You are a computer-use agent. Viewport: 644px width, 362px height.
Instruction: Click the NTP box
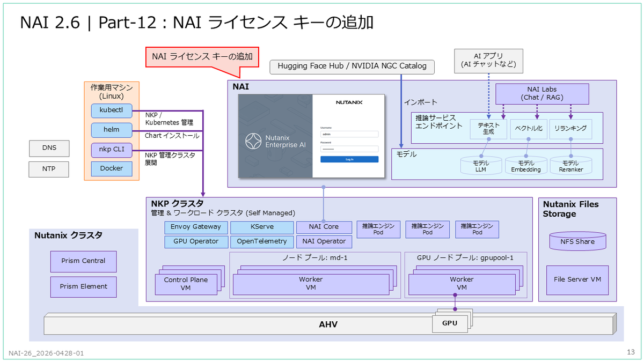pyautogui.click(x=49, y=169)
